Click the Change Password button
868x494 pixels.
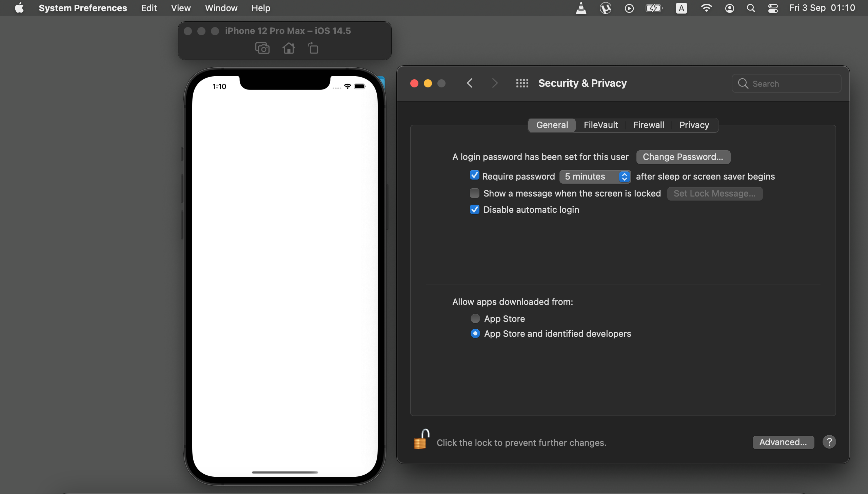(x=683, y=157)
